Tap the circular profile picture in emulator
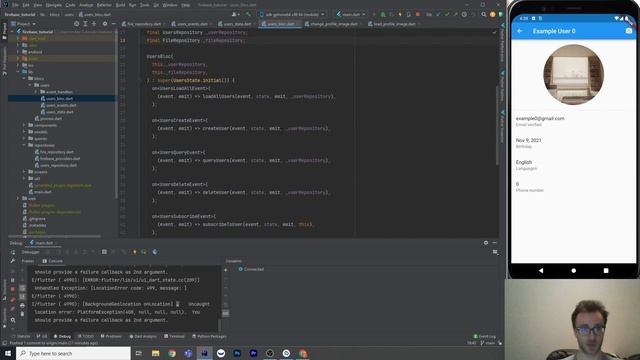This screenshot has height=360, width=640. (x=573, y=75)
